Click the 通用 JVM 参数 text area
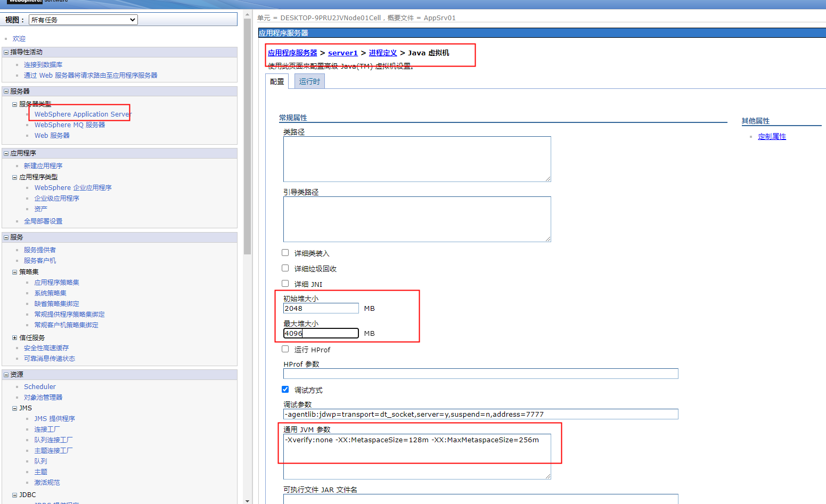The width and height of the screenshot is (826, 504). tap(417, 456)
